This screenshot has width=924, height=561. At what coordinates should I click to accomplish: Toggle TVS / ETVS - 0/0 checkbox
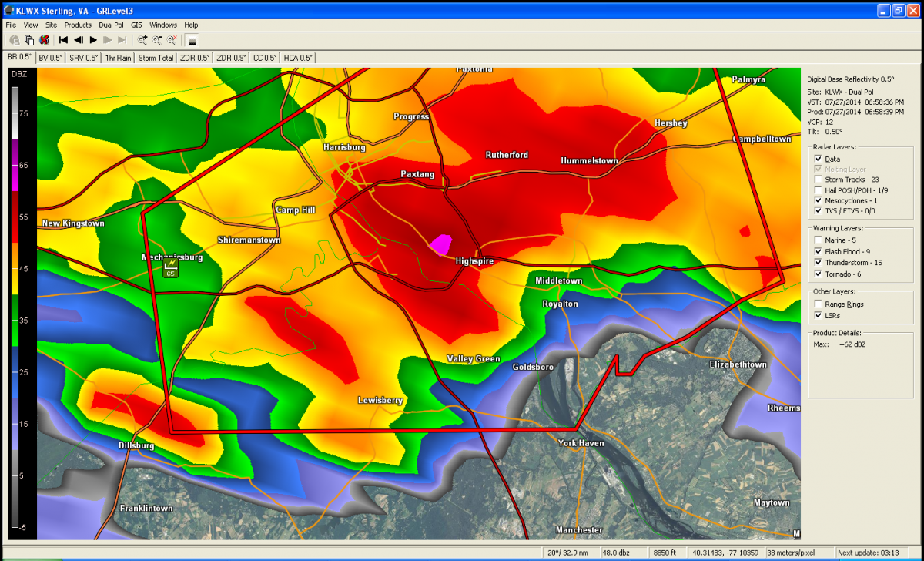coord(819,210)
